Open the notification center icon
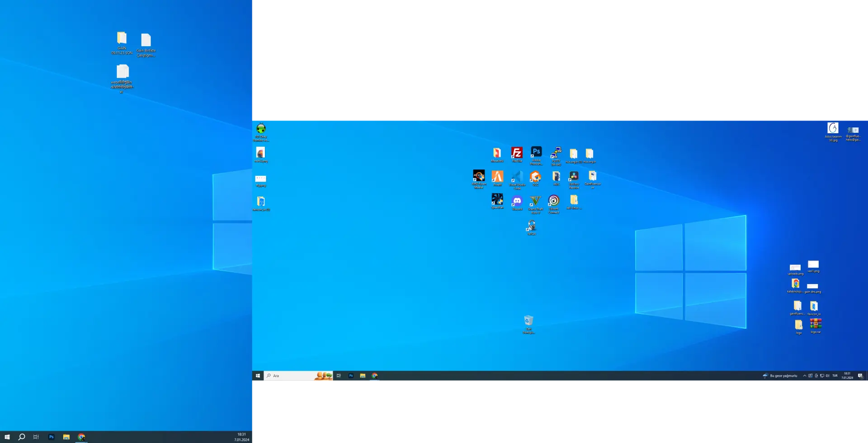868x443 pixels. (x=860, y=376)
